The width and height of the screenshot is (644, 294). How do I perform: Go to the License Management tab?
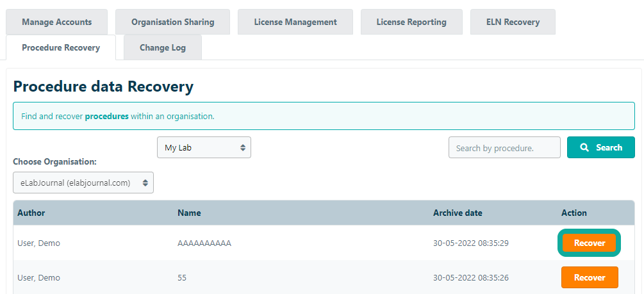click(x=295, y=22)
